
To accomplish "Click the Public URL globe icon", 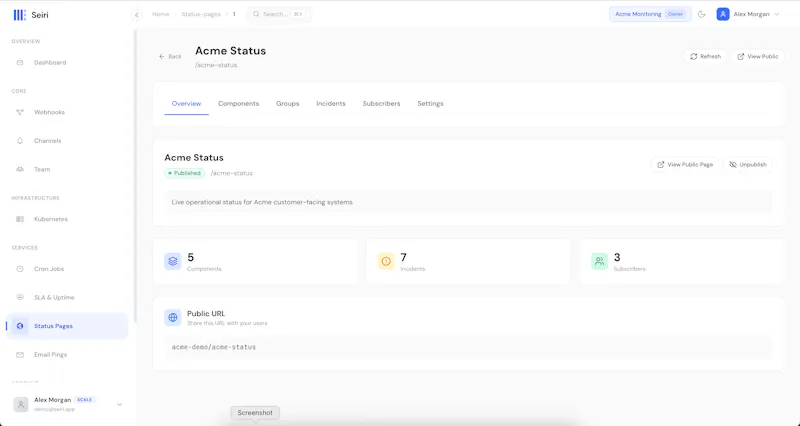I will (173, 317).
